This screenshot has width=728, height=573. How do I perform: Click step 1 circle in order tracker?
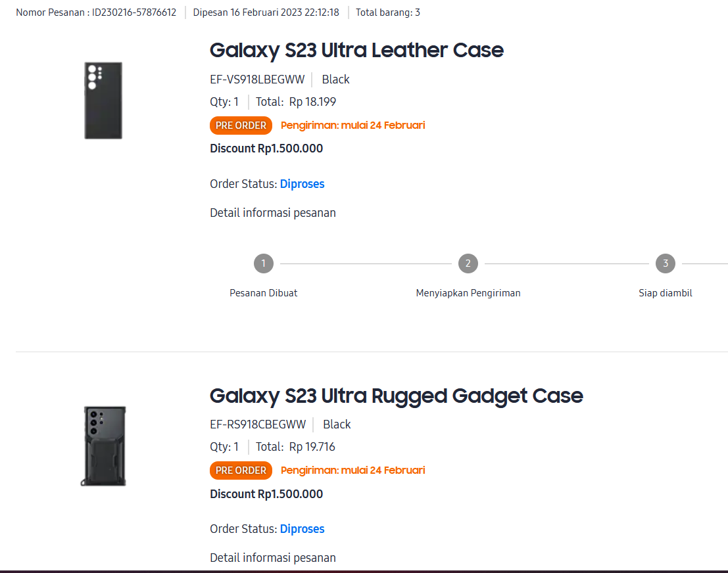click(x=263, y=264)
